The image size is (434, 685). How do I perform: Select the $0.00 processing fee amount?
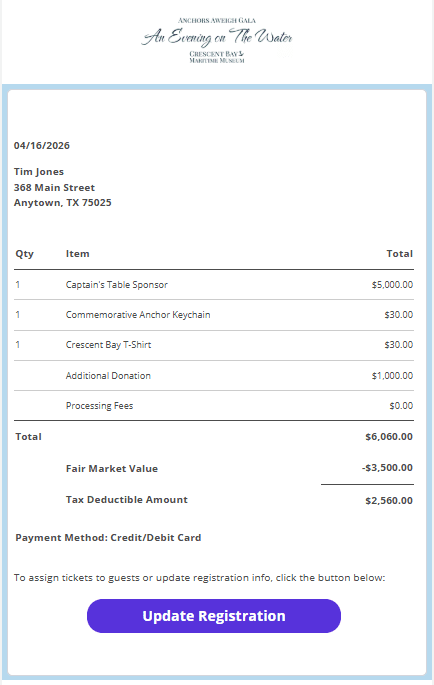pos(401,406)
